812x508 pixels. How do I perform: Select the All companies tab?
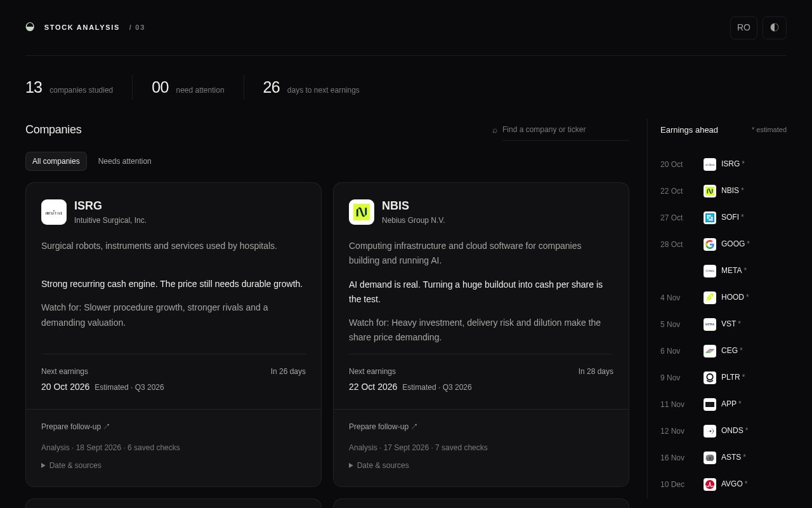tap(56, 161)
